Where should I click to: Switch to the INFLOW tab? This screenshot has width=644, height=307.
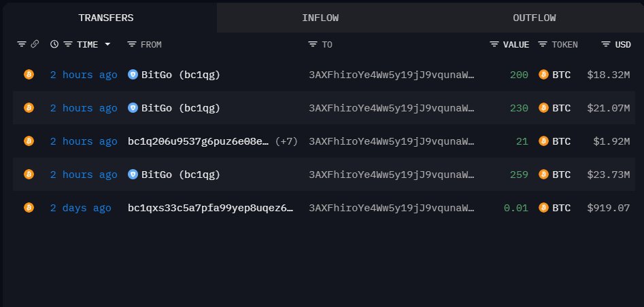(320, 18)
